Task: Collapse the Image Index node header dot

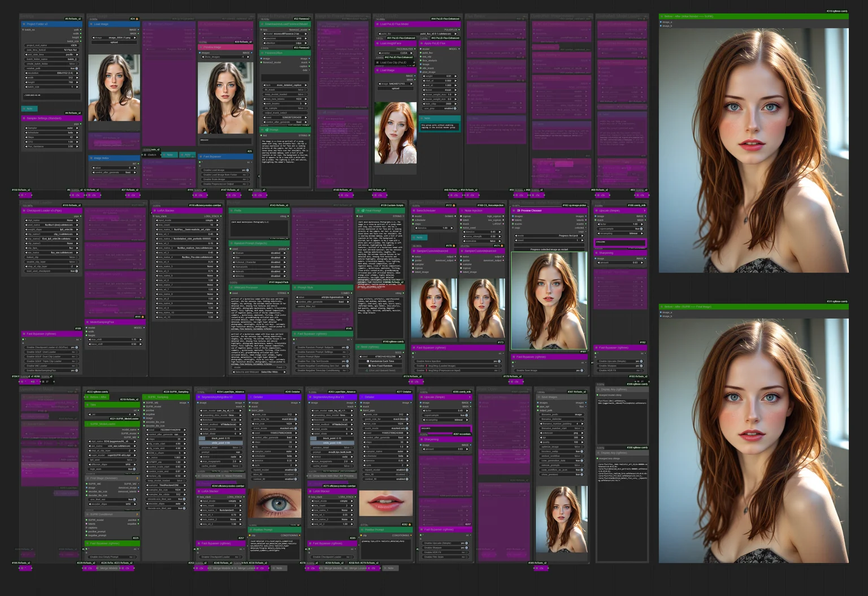Action: [91, 158]
